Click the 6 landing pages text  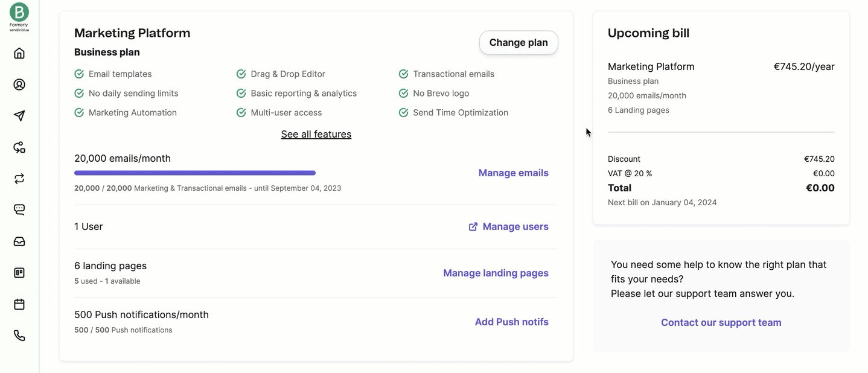click(110, 266)
